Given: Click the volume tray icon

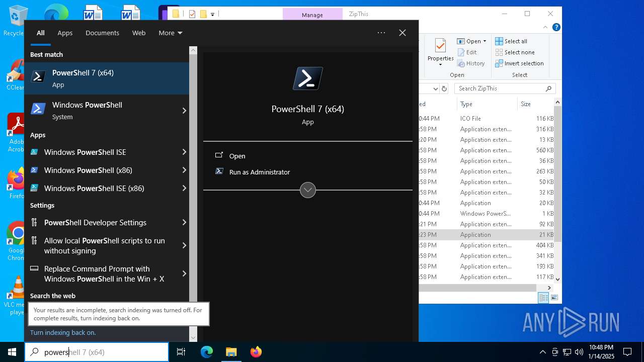Looking at the screenshot, I should coord(579,352).
